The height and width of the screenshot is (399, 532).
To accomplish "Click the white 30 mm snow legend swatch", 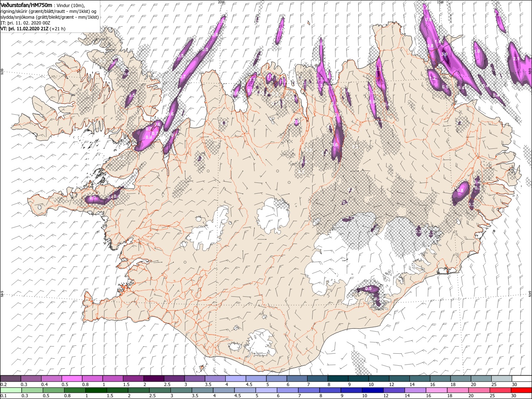I will (522, 379).
